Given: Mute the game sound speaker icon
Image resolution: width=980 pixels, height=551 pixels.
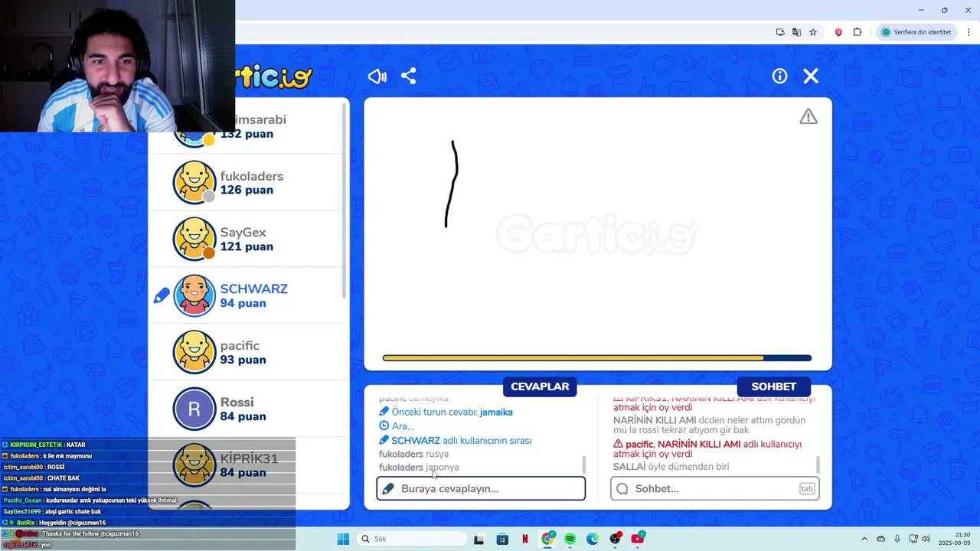Looking at the screenshot, I should (377, 77).
